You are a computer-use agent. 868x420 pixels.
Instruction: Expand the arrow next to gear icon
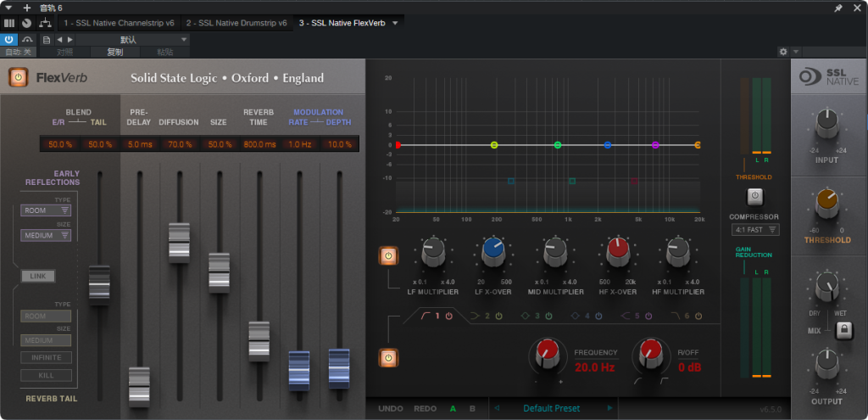click(795, 52)
